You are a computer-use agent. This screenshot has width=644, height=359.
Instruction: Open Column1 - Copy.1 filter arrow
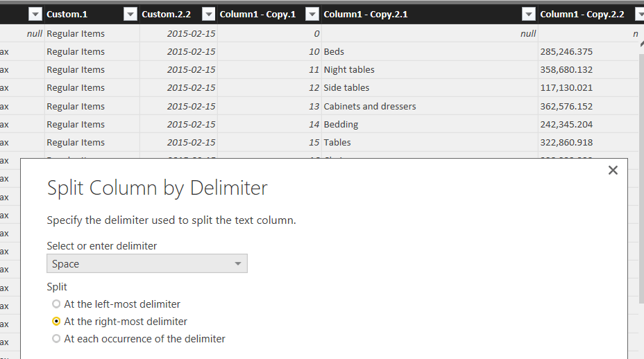click(x=312, y=15)
